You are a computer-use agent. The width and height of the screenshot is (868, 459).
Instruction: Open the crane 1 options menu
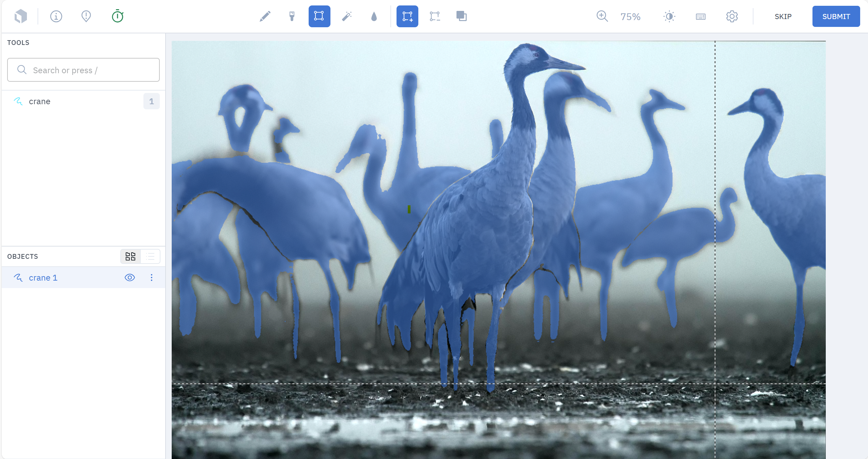[152, 278]
